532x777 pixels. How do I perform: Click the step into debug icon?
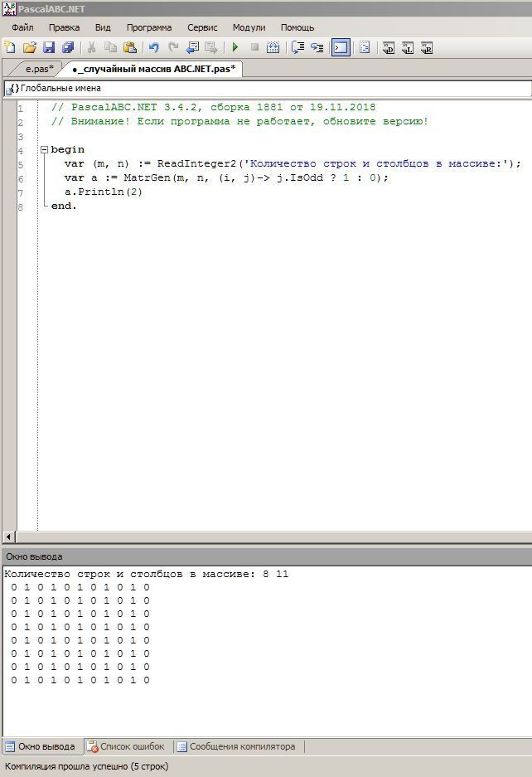[x=317, y=47]
